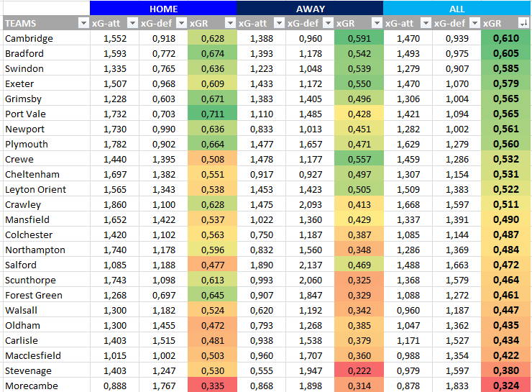The width and height of the screenshot is (532, 392).
Task: Open the AWAY xG-def filter dropdown
Action: tap(328, 23)
